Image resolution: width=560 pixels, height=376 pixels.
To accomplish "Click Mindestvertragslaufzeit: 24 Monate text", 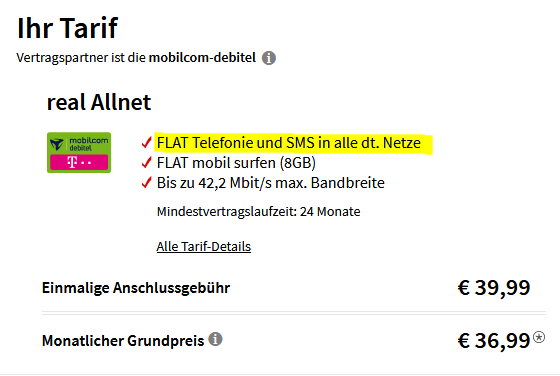I will (x=258, y=211).
